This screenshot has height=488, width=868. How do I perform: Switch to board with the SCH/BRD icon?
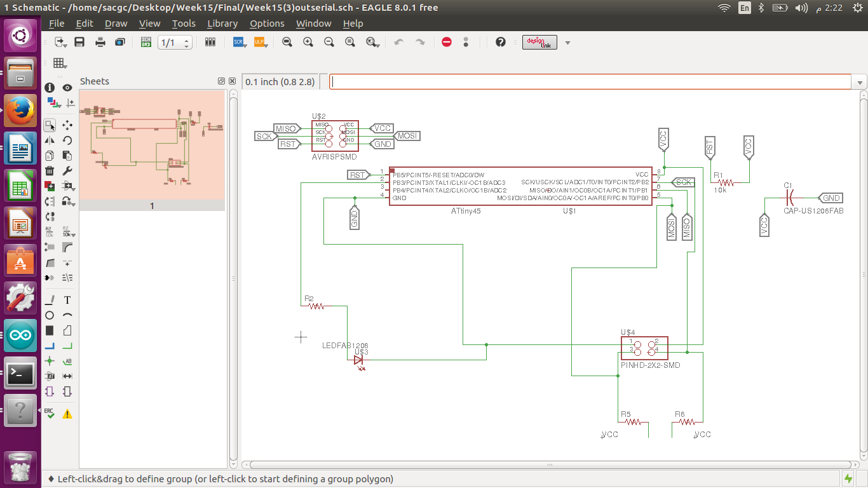tap(146, 42)
